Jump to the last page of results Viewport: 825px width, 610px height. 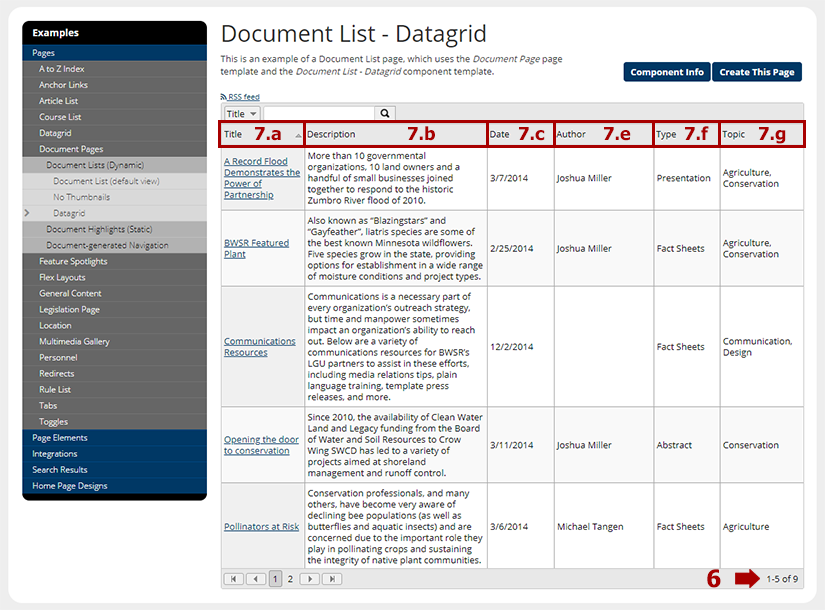331,579
